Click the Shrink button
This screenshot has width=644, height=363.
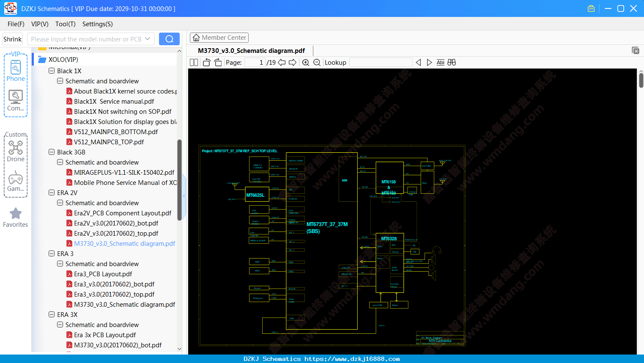(13, 39)
